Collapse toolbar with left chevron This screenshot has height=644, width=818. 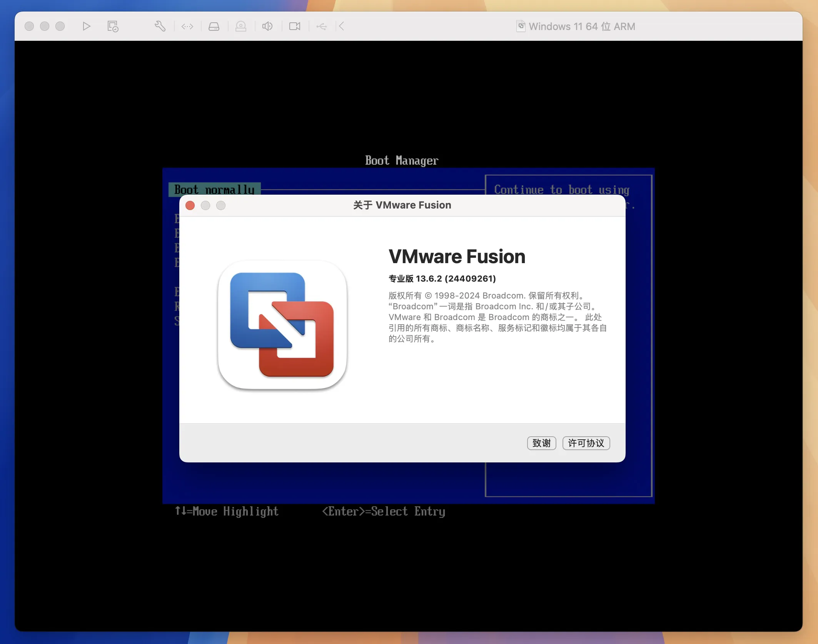[341, 26]
